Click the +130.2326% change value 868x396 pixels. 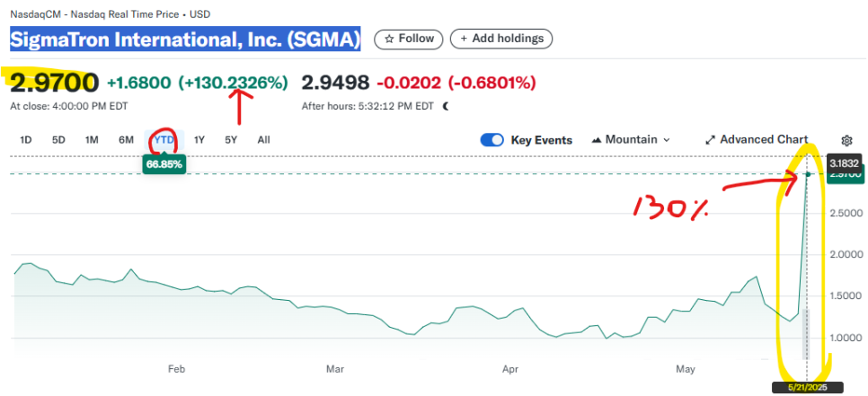tap(233, 83)
